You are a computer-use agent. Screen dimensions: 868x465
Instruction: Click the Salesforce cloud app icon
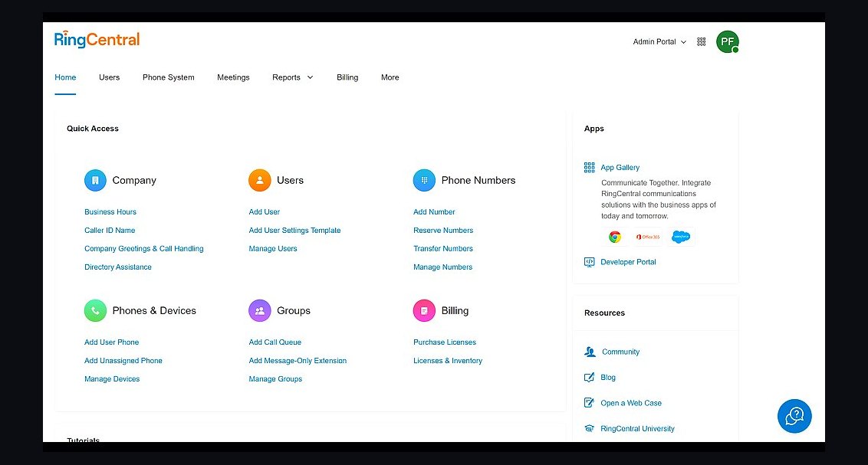coord(681,237)
